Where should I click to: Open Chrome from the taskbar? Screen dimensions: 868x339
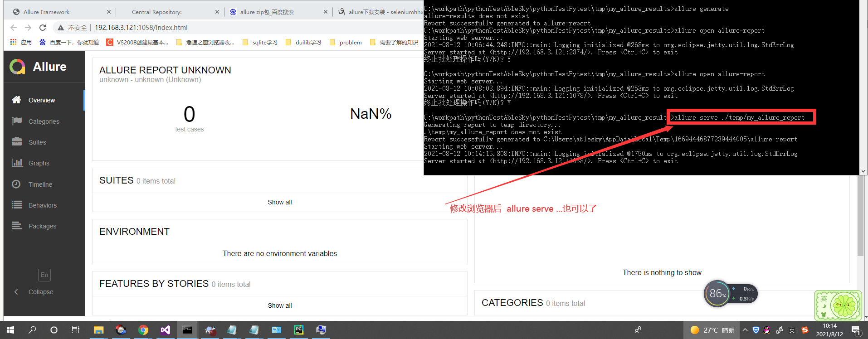click(x=143, y=330)
